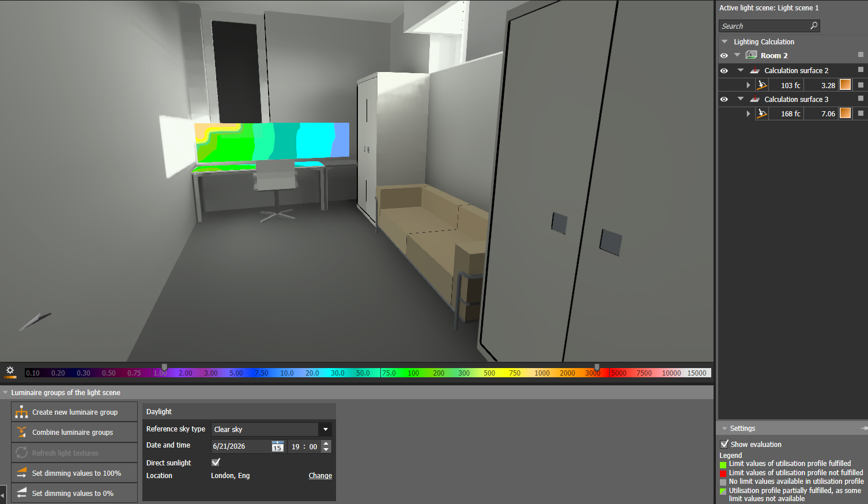Viewport: 868px width, 504px height.
Task: Toggle square marker on Calculation surface 2 row
Action: (861, 69)
